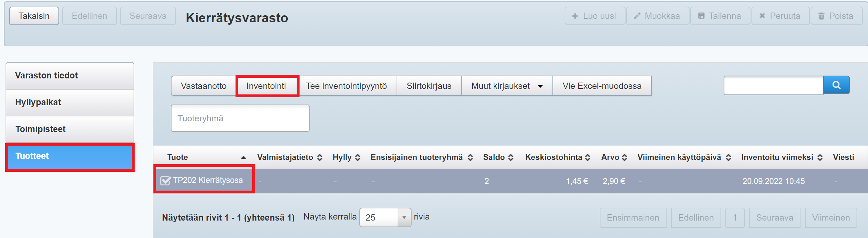Go back with the Takaisin button
The width and height of the screenshot is (868, 238).
(x=34, y=16)
